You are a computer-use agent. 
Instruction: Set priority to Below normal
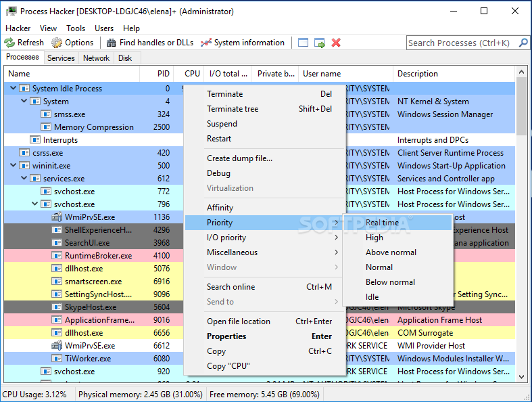(398, 282)
